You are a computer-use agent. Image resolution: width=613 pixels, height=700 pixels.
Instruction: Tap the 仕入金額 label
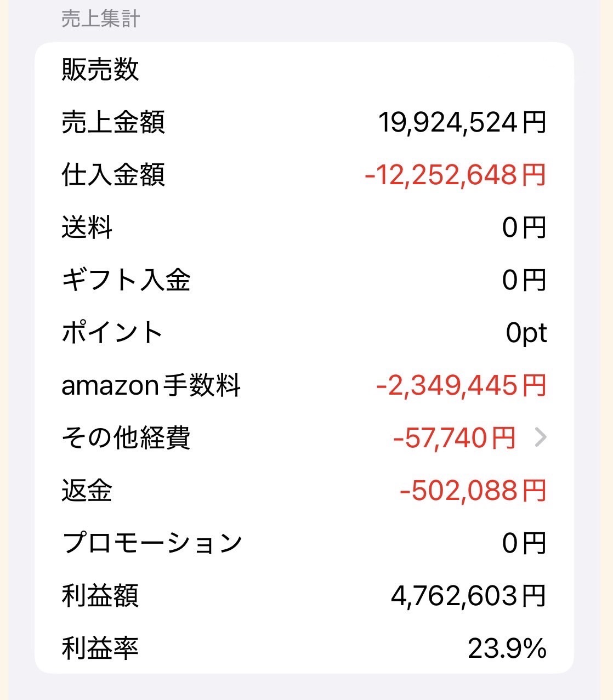click(x=113, y=175)
